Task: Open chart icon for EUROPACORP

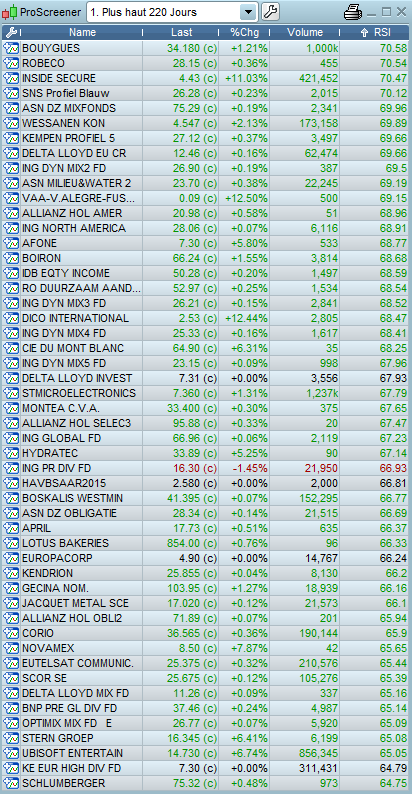Action: point(11,558)
